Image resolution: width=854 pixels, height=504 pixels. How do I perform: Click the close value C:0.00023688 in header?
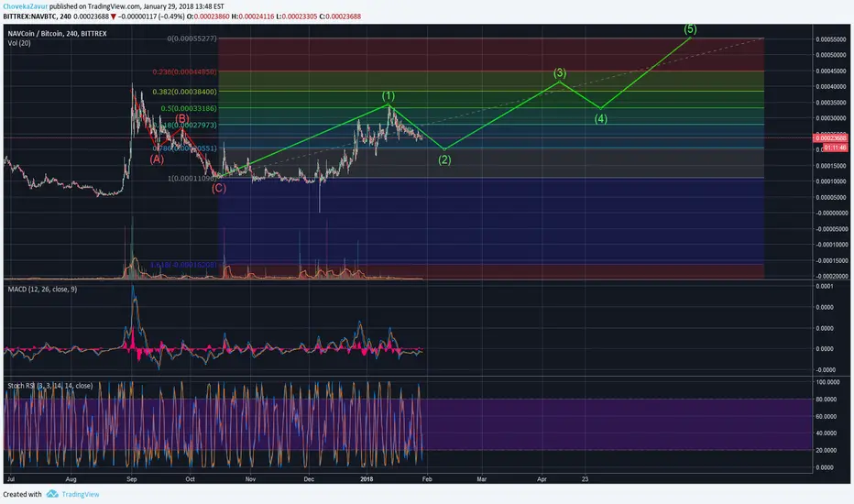click(x=340, y=16)
